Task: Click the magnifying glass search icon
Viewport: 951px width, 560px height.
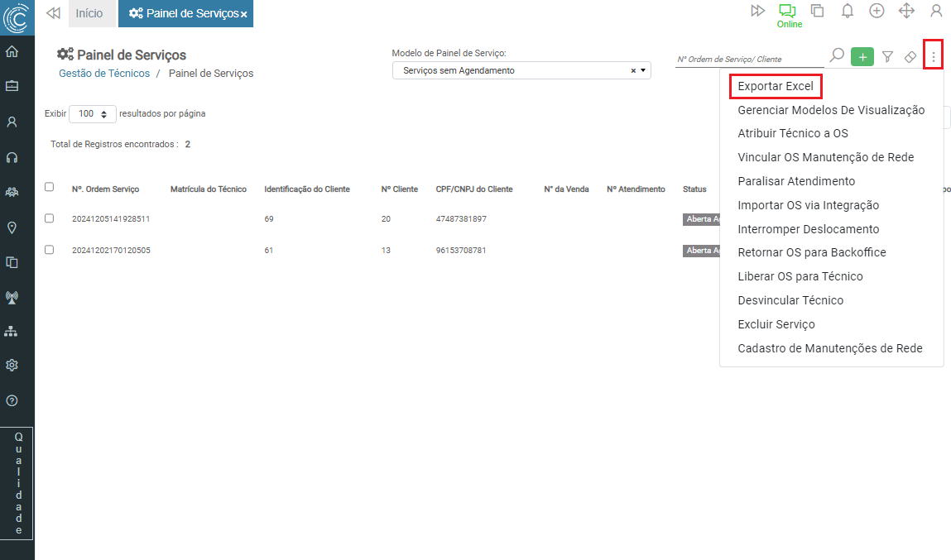Action: pyautogui.click(x=837, y=56)
